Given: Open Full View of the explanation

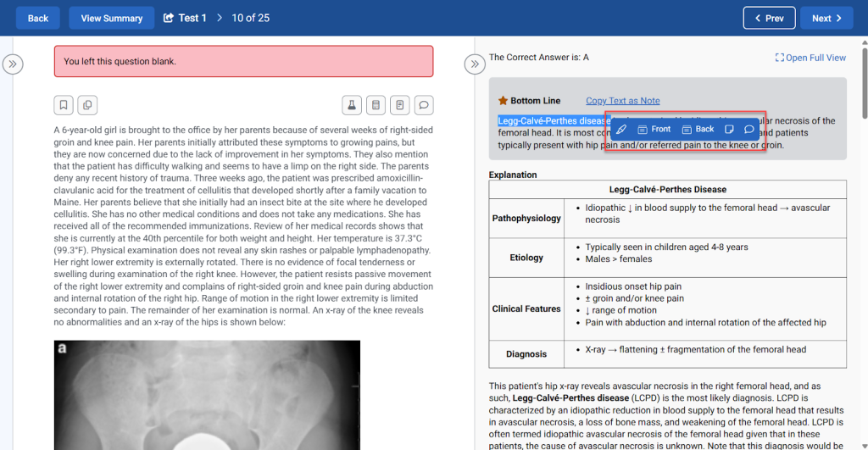Looking at the screenshot, I should pos(810,58).
